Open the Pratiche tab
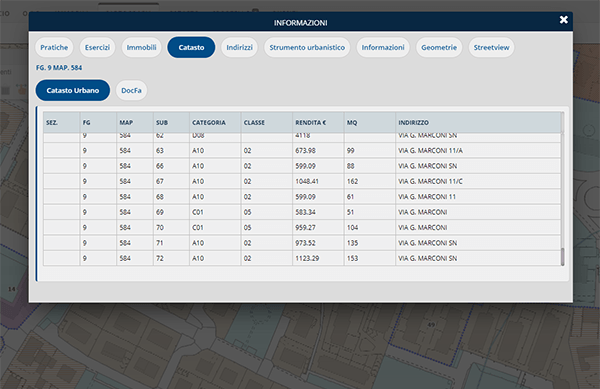The image size is (600, 389). 54,47
